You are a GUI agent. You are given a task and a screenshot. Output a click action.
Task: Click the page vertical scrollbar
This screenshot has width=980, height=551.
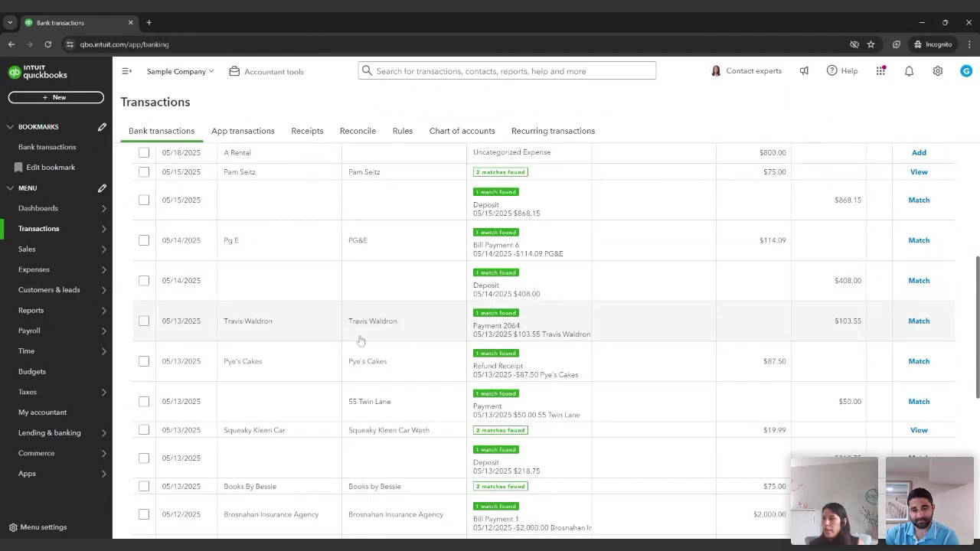(977, 327)
